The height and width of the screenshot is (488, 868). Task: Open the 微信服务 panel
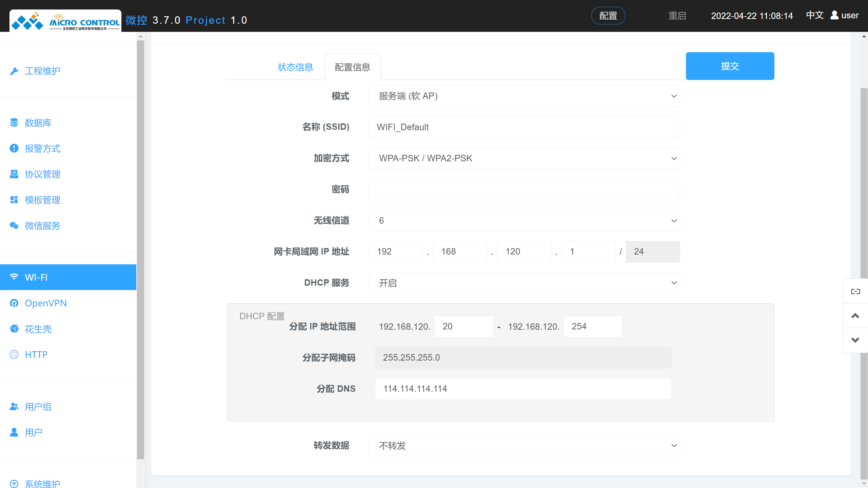pyautogui.click(x=42, y=226)
